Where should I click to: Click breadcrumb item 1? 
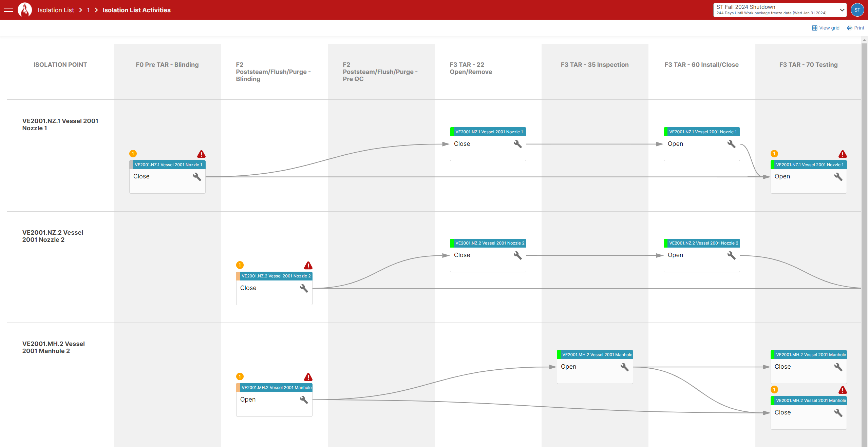[x=88, y=10]
